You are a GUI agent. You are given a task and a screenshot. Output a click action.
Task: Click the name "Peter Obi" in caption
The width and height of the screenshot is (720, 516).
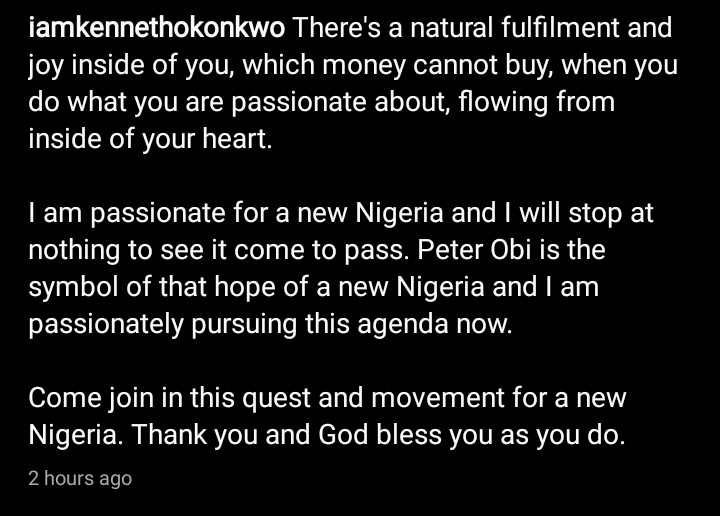point(474,250)
